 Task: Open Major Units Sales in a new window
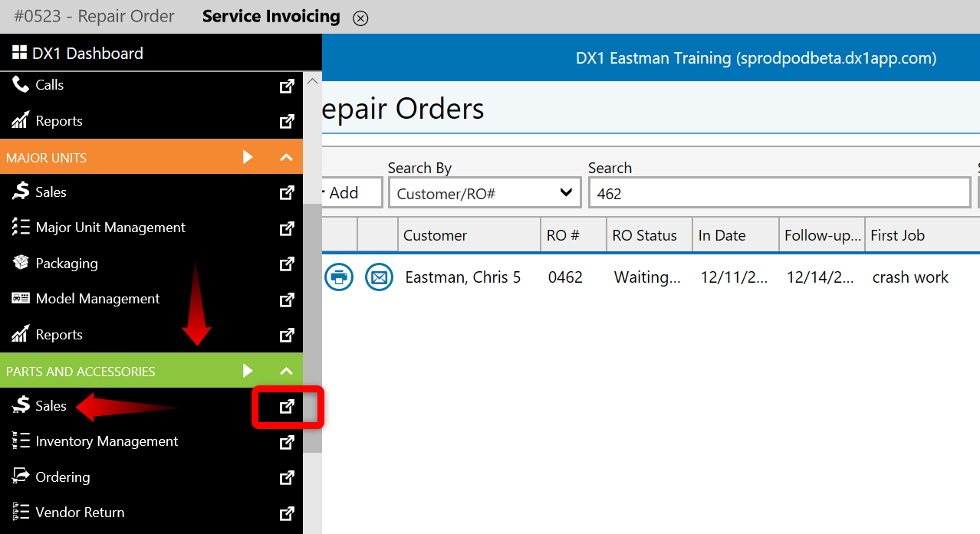point(287,193)
